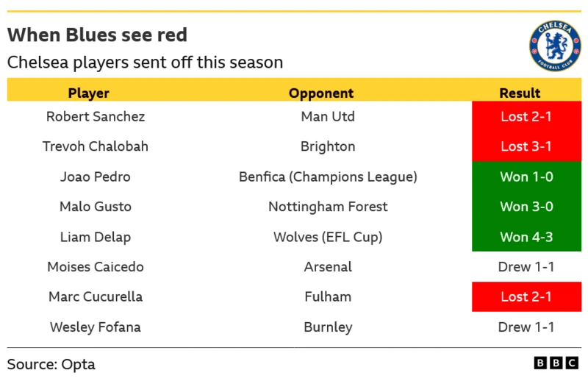Click the red Lost 2-1 Man Utd result
The width and height of the screenshot is (588, 381).
point(526,116)
